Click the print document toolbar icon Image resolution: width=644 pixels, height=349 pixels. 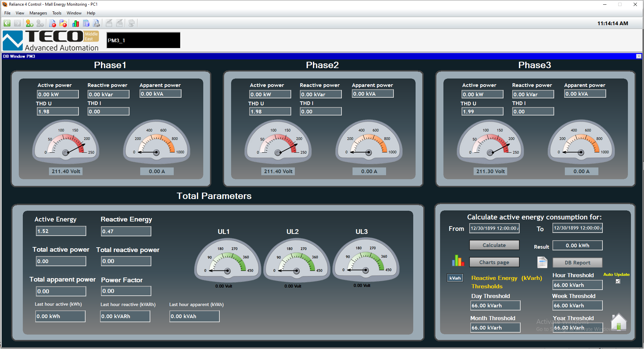click(x=97, y=23)
